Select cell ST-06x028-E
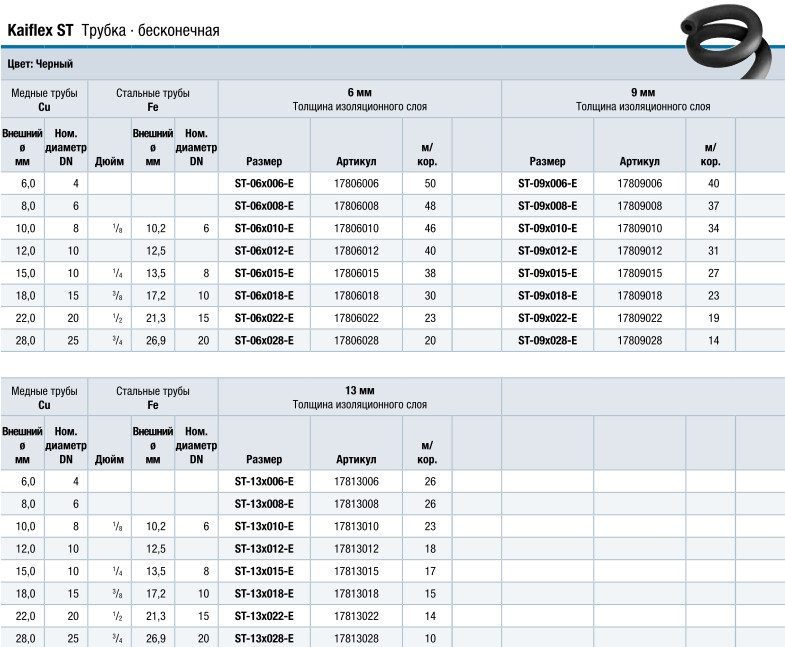785x647 pixels. pos(264,341)
